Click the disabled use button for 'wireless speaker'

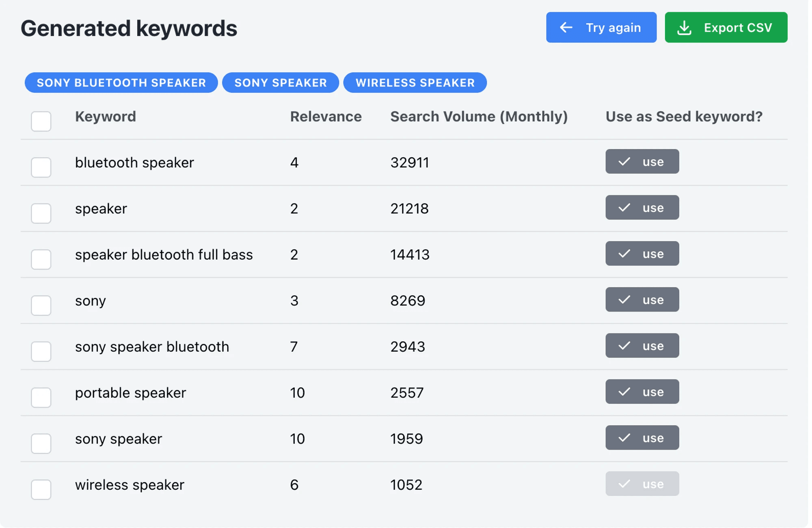pos(642,484)
